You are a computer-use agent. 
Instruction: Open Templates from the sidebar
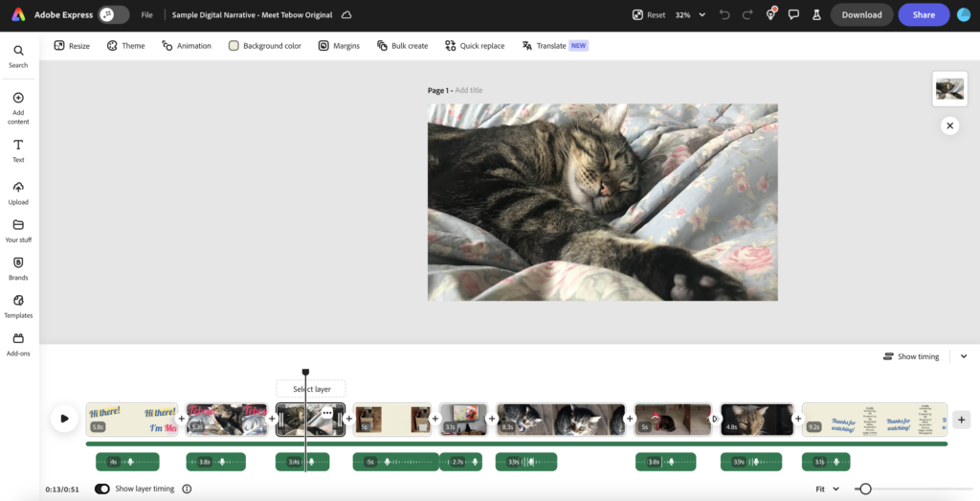tap(18, 305)
